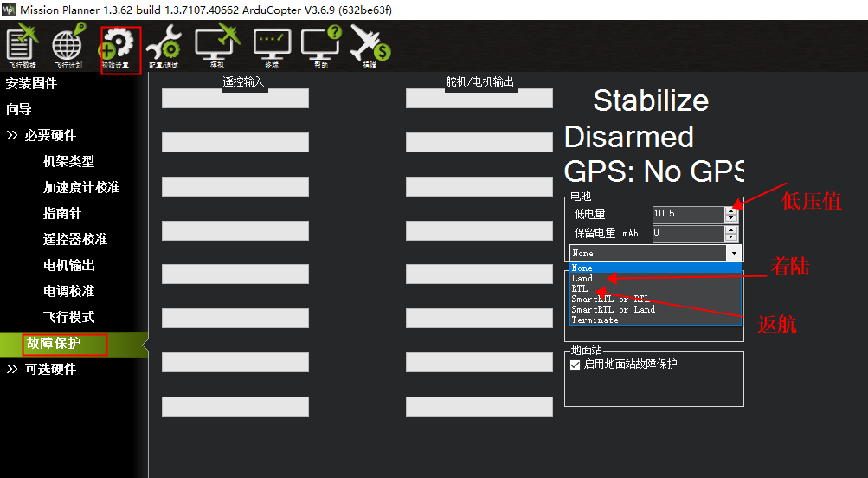Open the 飞行计划 flight plan globe icon

tap(68, 47)
